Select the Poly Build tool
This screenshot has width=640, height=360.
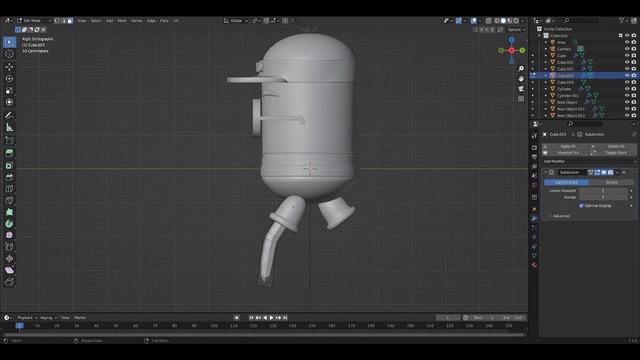click(x=9, y=212)
